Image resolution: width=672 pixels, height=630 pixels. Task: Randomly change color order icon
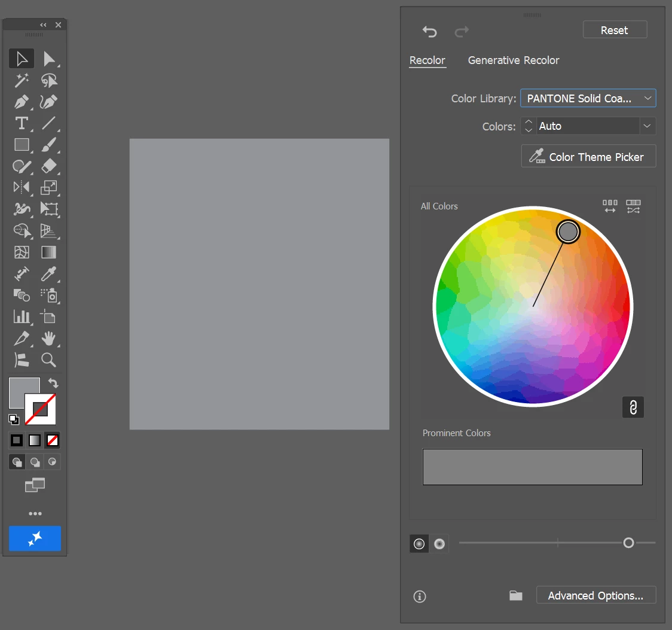pyautogui.click(x=610, y=206)
